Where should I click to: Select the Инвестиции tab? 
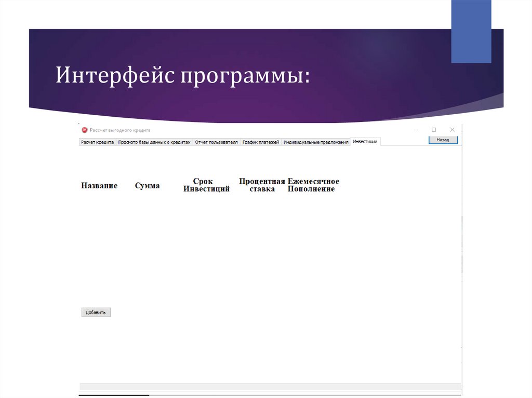tap(365, 141)
